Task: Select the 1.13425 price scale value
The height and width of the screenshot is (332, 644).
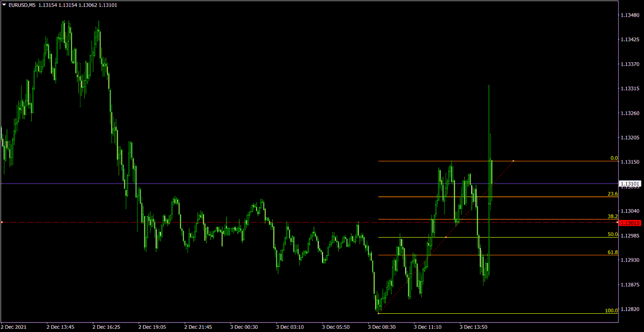Action: (x=630, y=40)
